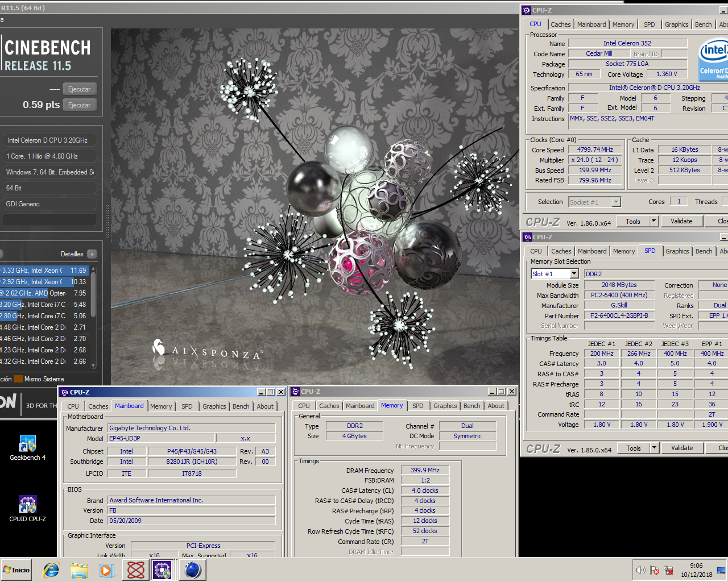Select the 4.48 GHz Core 2 Duo ranking row

[x=44, y=327]
